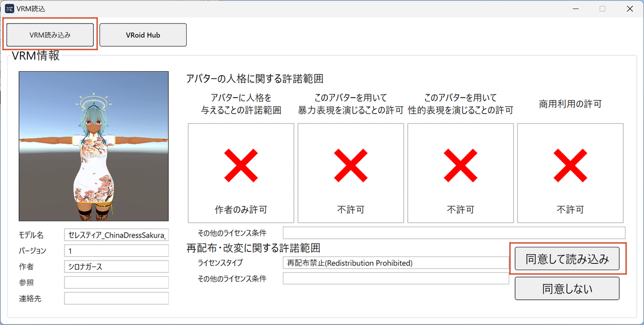Open VRoid Hub
644x325 pixels.
(143, 35)
